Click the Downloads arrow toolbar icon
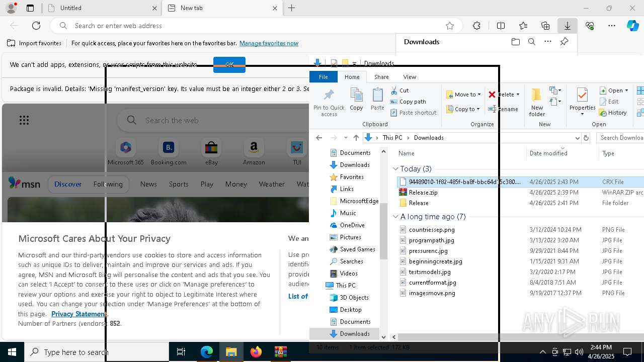Screen dimensions: 644x362 [568, 26]
